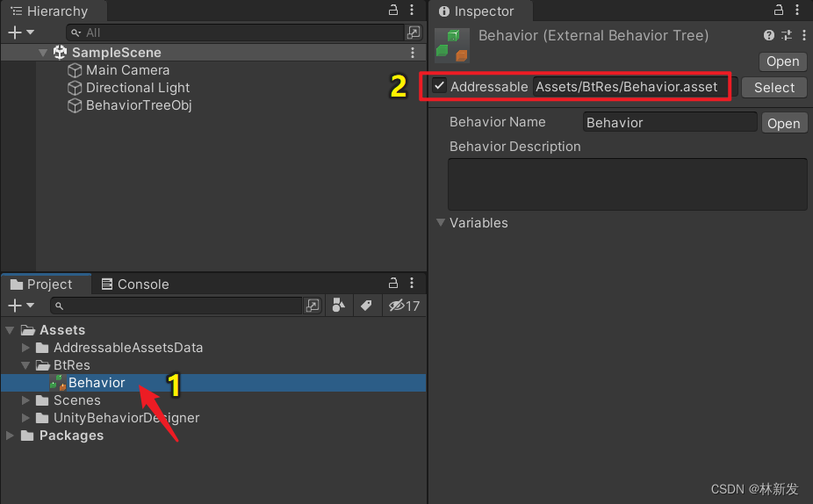This screenshot has width=813, height=504.
Task: Select the Packages root folder
Action: [71, 436]
